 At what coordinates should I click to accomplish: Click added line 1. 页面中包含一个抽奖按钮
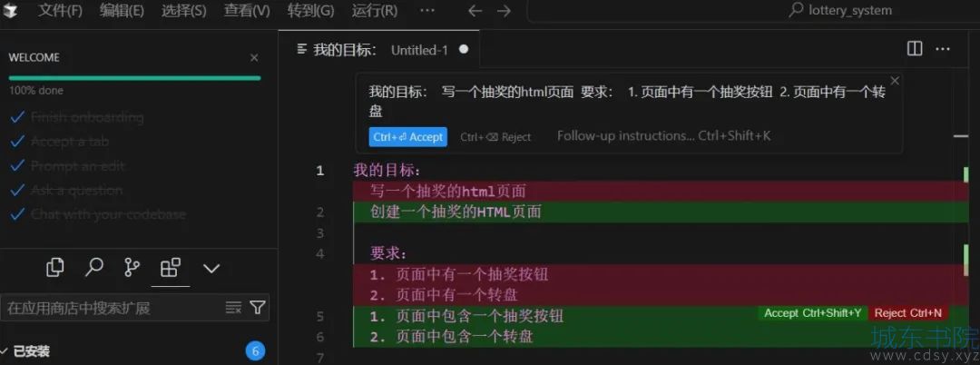coord(467,316)
